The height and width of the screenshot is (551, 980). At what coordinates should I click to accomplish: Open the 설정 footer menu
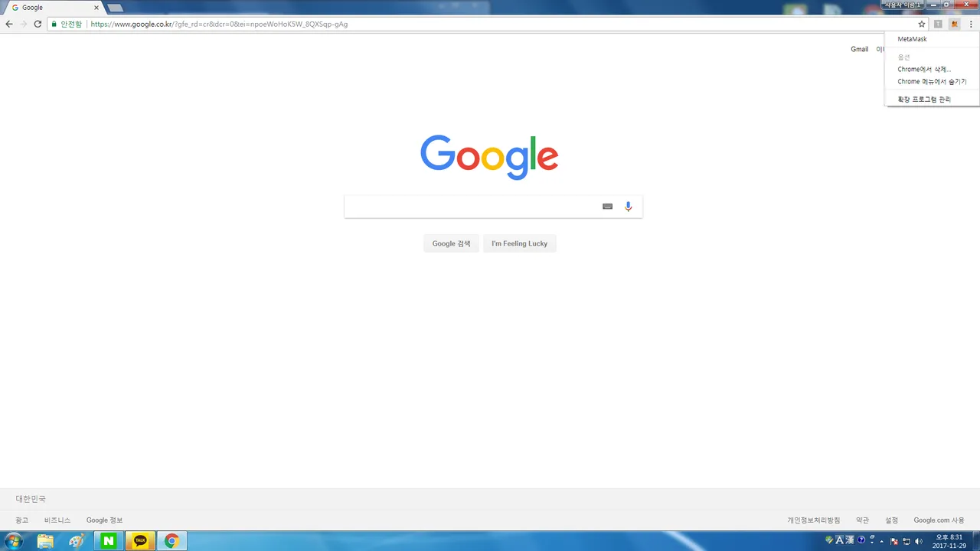(892, 520)
